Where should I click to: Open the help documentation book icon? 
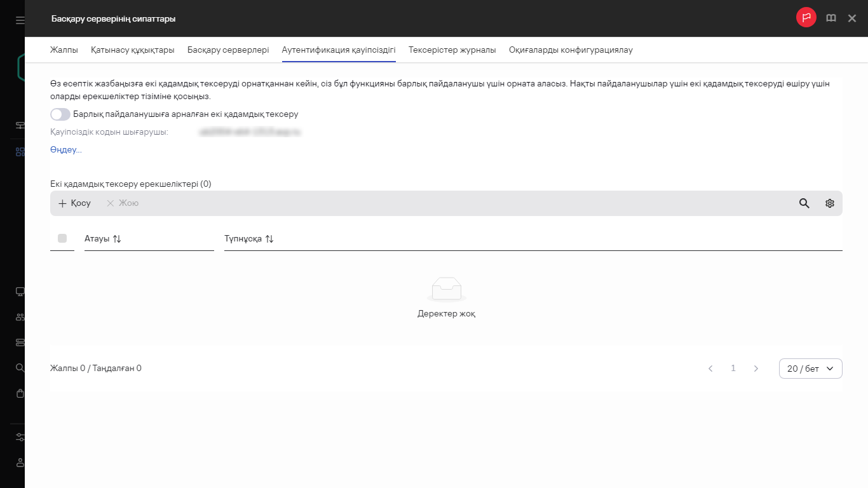[x=831, y=18]
